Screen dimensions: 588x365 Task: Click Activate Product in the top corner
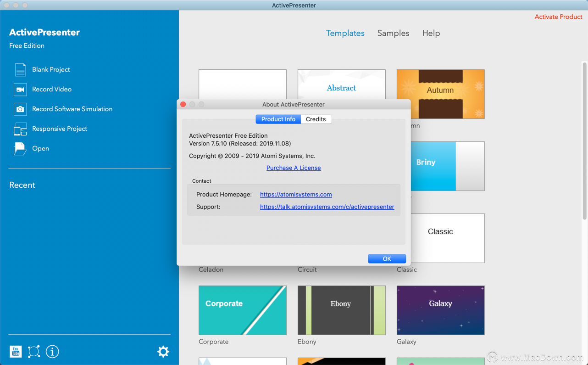click(x=558, y=17)
